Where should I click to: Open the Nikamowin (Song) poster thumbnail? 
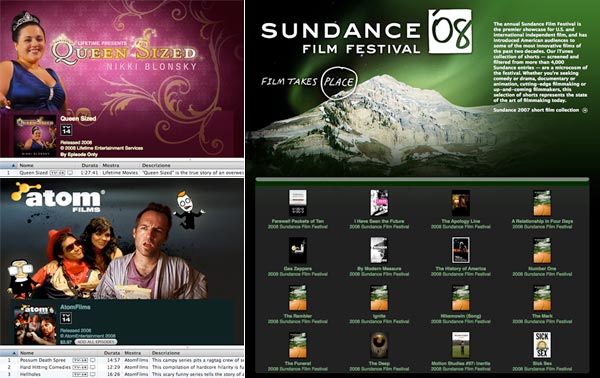pyautogui.click(x=460, y=298)
